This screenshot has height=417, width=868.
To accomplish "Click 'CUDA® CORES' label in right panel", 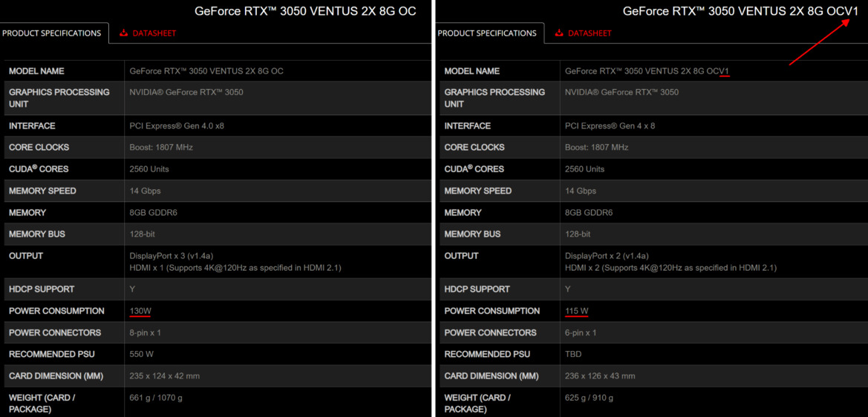I will [x=474, y=169].
